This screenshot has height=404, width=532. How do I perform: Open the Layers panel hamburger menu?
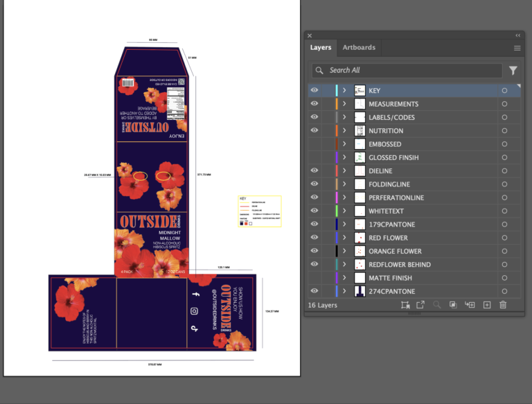click(517, 49)
